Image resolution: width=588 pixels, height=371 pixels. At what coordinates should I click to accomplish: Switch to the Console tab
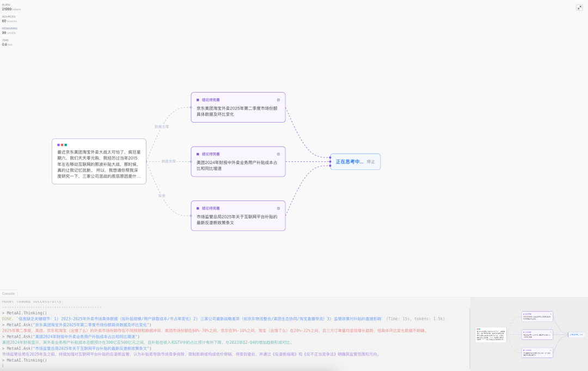click(8, 294)
